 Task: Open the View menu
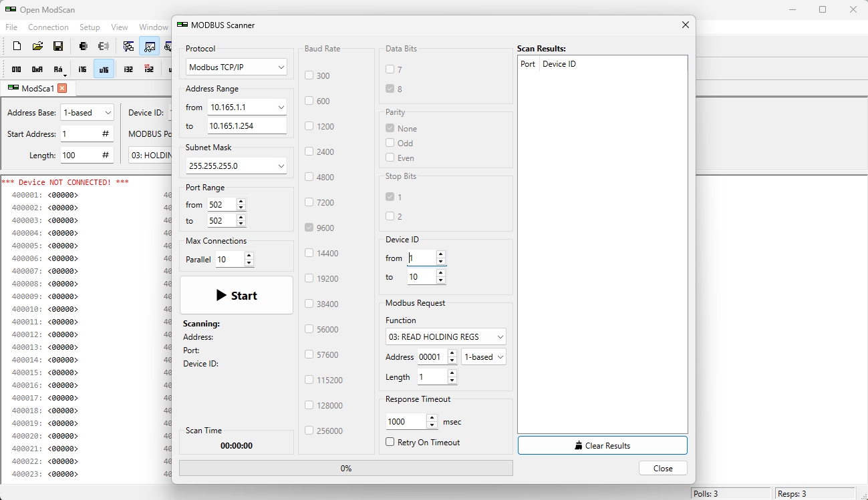pyautogui.click(x=120, y=27)
